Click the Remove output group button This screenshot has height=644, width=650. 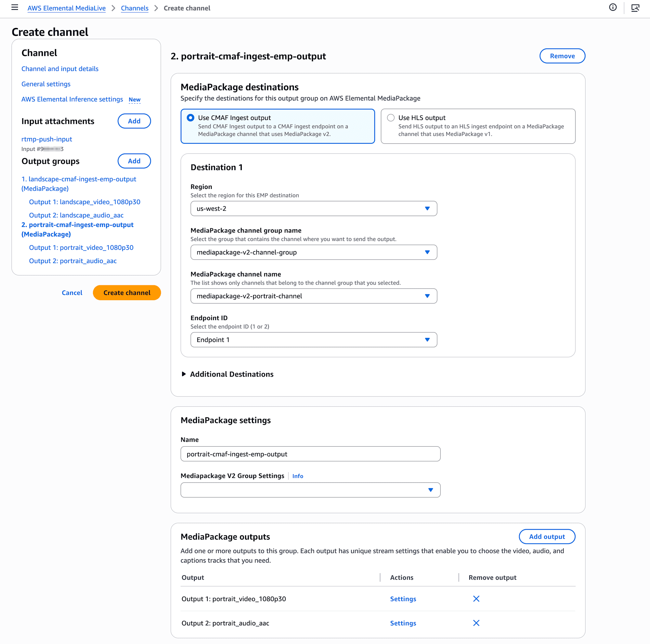(x=562, y=56)
